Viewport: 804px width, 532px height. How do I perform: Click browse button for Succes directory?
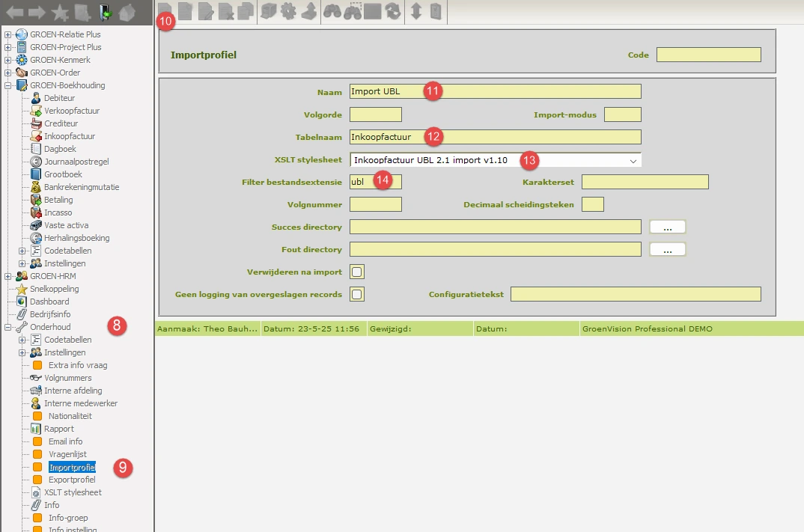(667, 227)
